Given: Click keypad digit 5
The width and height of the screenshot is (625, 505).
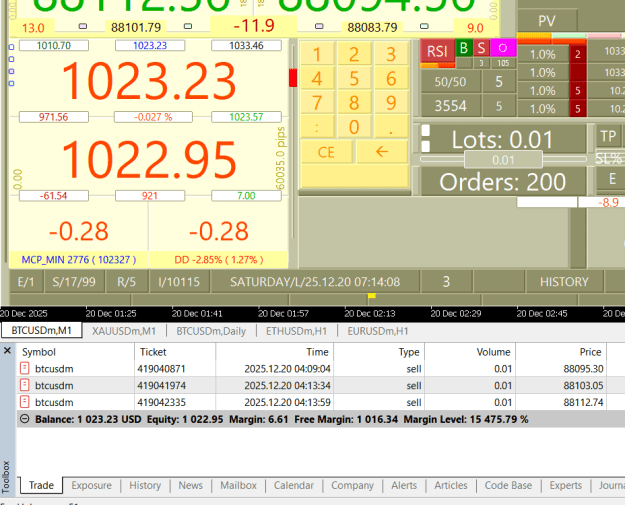Looking at the screenshot, I should [354, 79].
